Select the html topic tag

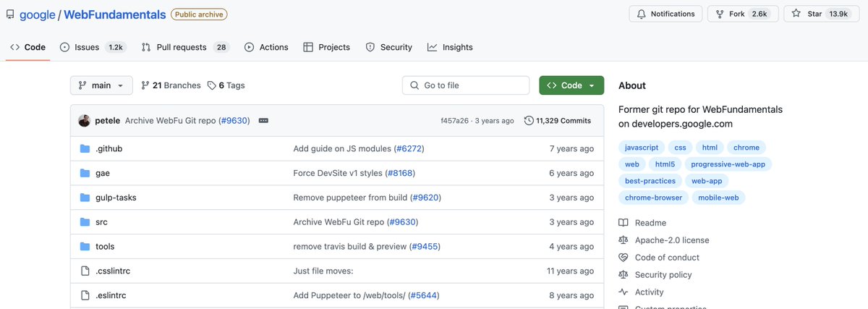(x=710, y=148)
